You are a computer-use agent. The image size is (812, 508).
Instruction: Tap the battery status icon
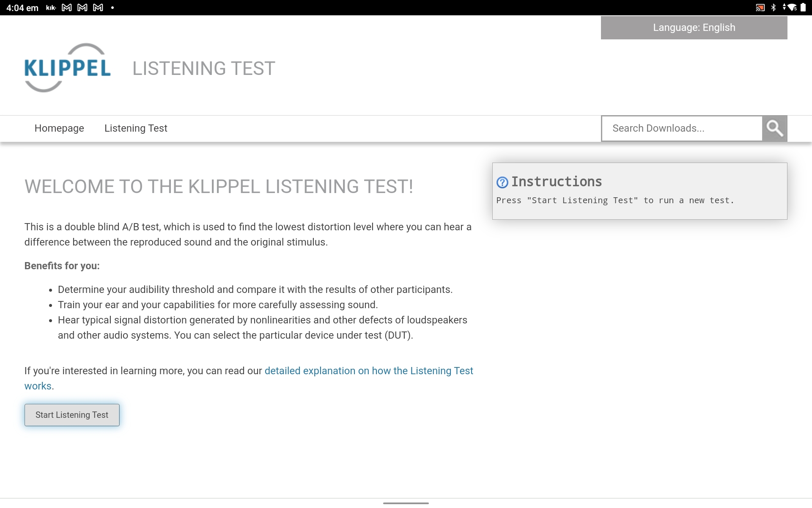click(803, 8)
